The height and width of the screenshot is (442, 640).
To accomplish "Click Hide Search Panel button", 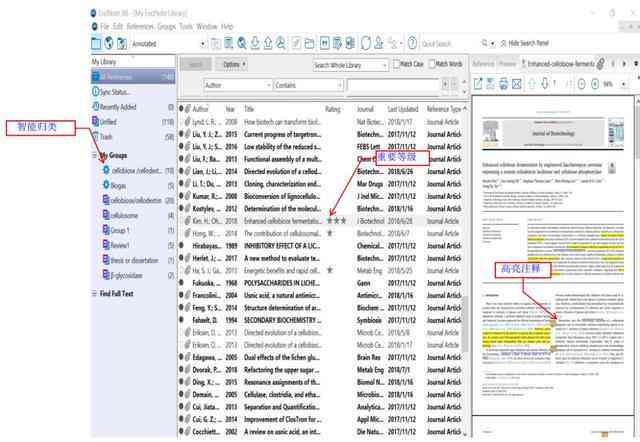I will (525, 43).
